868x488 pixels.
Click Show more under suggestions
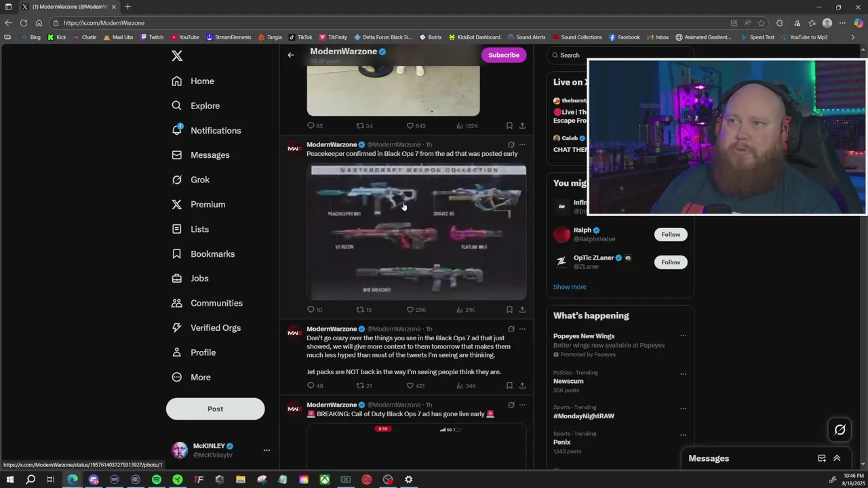click(570, 287)
